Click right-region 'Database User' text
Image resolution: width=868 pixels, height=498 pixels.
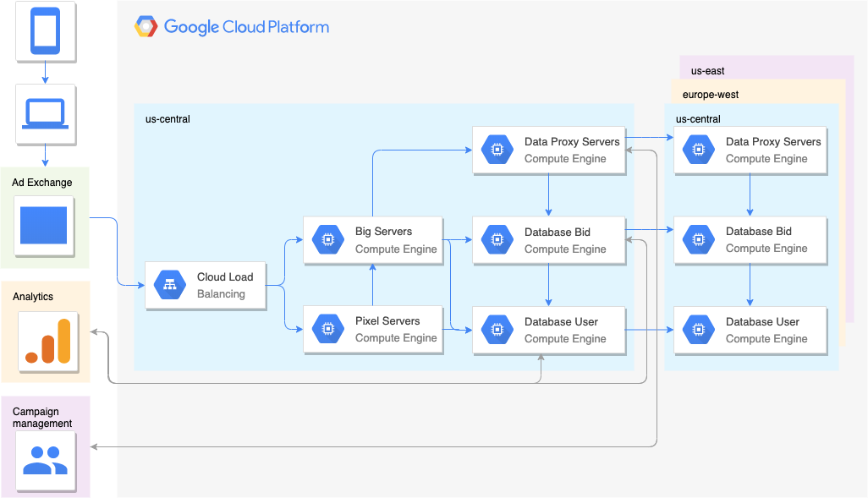(762, 321)
